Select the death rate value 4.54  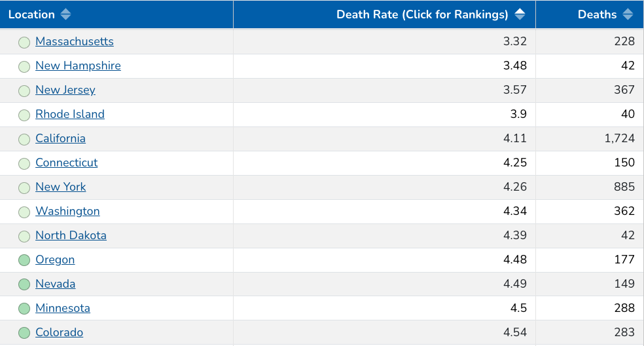(x=515, y=332)
